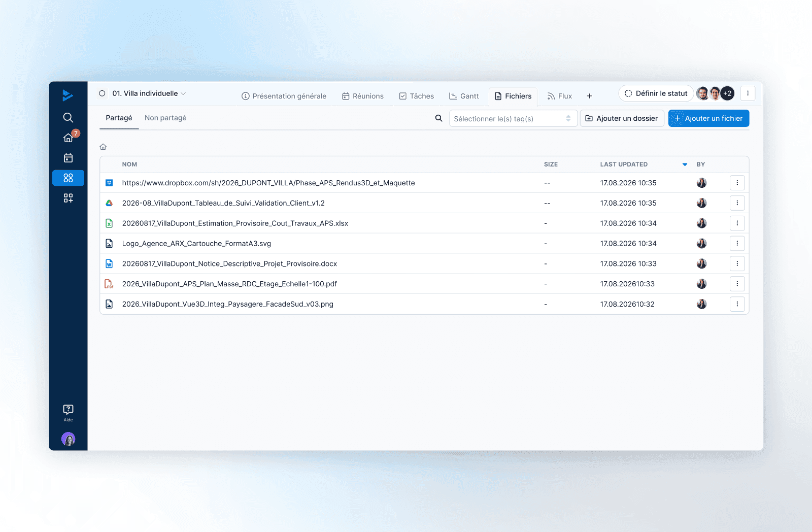Show the Partagé files subtab
812x532 pixels.
(119, 118)
